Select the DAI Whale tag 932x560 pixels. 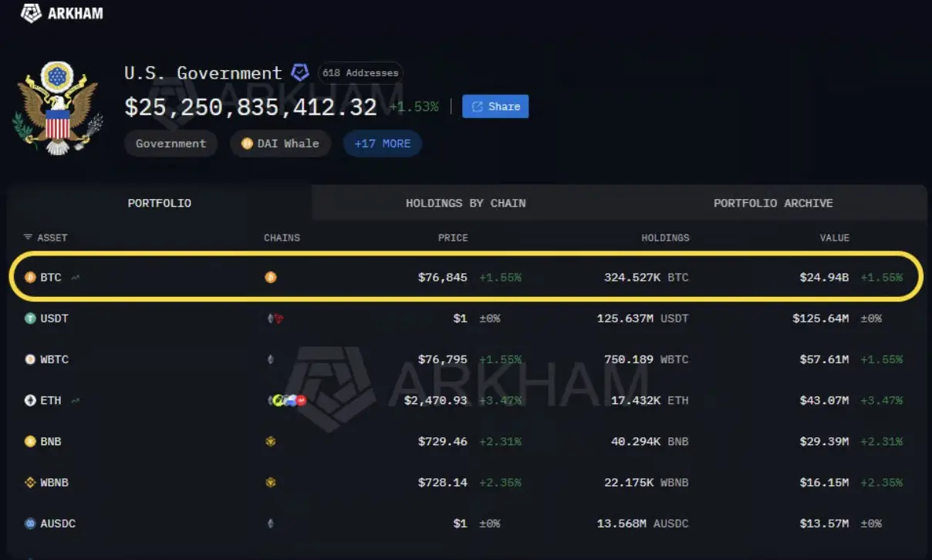(280, 143)
